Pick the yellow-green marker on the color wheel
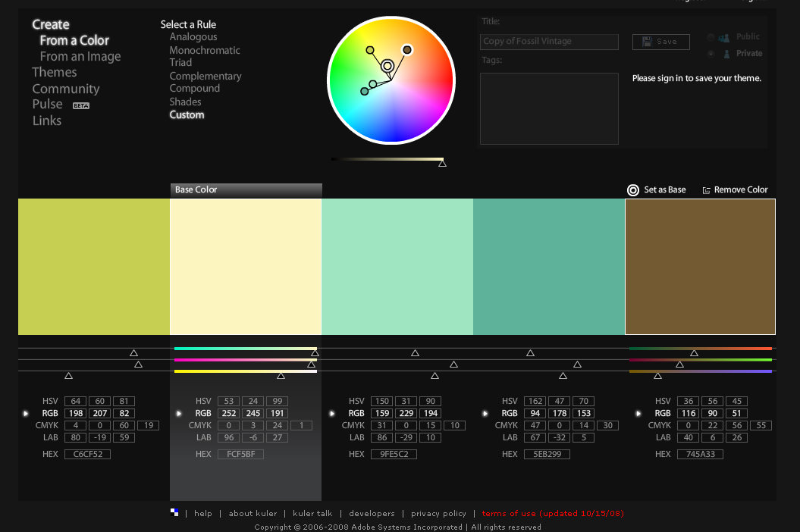Screen dimensions: 800x532 tap(370, 50)
